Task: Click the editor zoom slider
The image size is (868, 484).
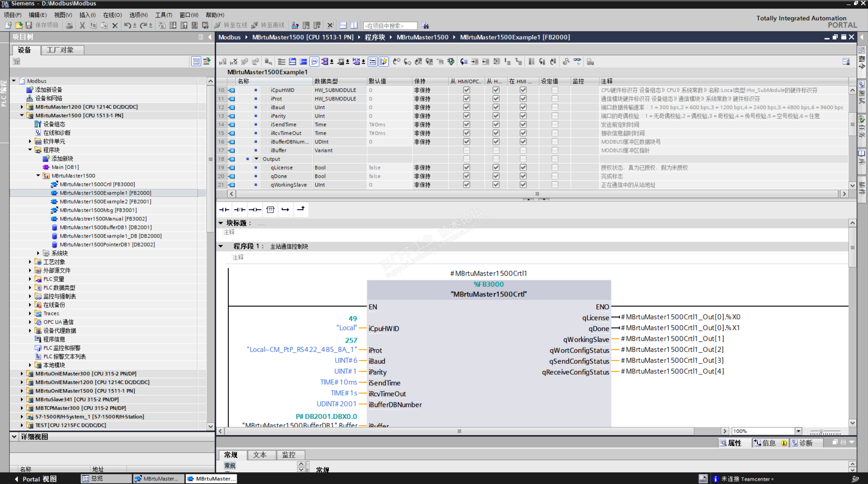Action: [821, 431]
